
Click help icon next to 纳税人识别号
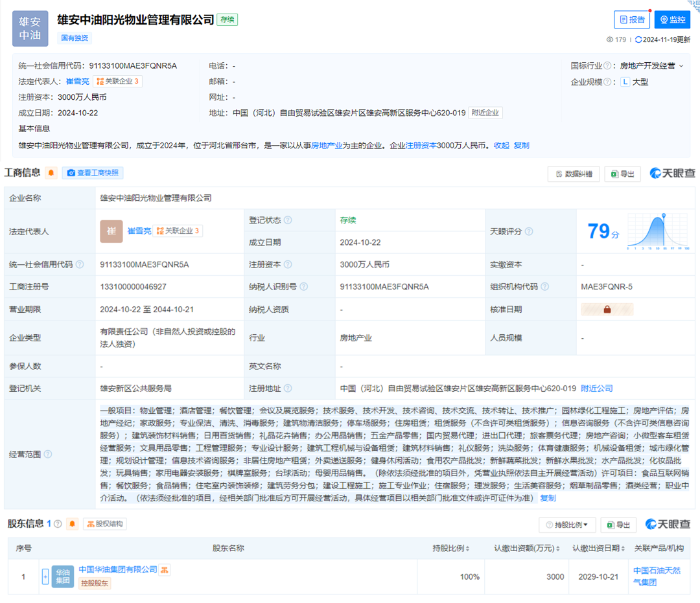coord(303,287)
